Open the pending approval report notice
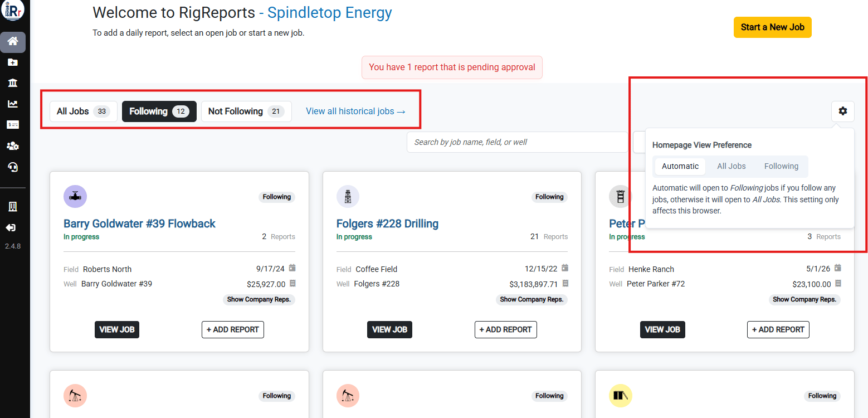 [x=452, y=67]
